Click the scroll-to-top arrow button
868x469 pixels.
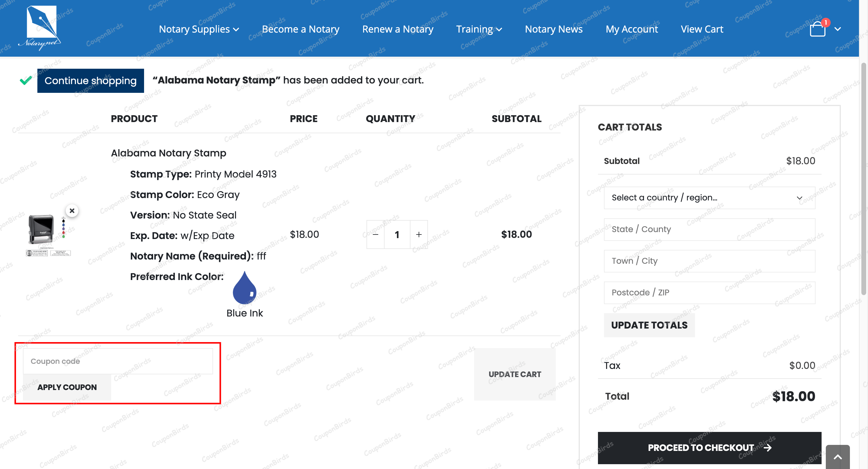click(x=838, y=458)
